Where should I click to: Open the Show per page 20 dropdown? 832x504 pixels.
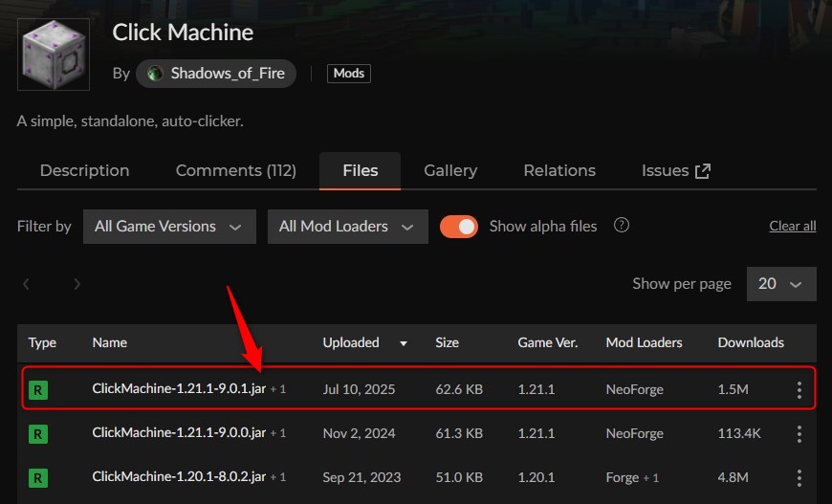[781, 284]
